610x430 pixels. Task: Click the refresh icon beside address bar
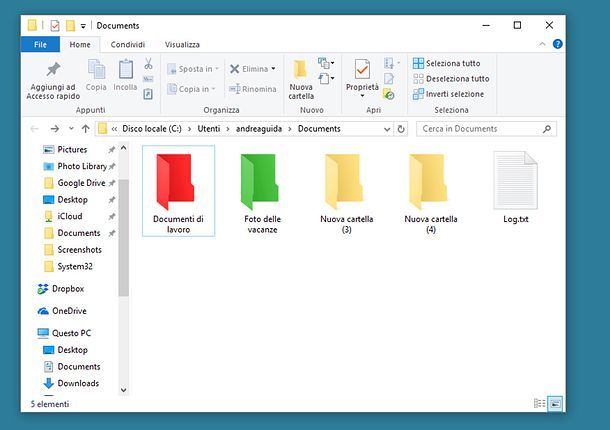401,129
